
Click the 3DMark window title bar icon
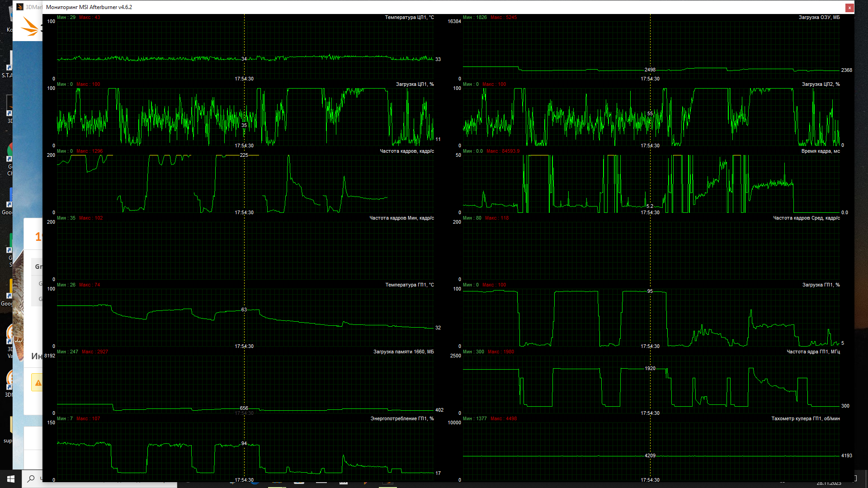(x=20, y=7)
